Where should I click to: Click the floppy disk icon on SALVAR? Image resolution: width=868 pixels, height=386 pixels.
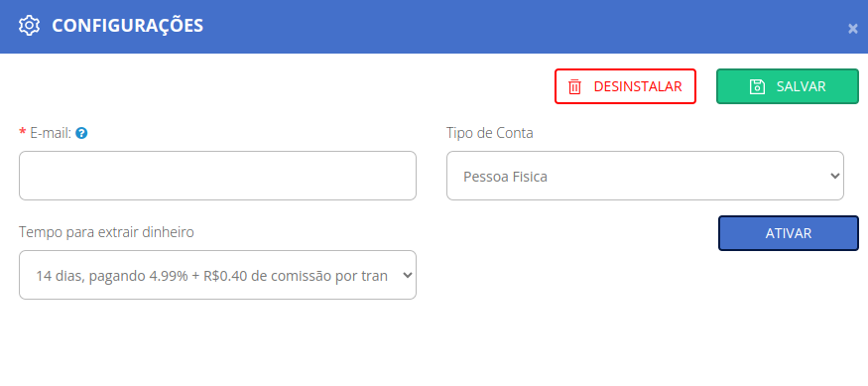(x=757, y=86)
